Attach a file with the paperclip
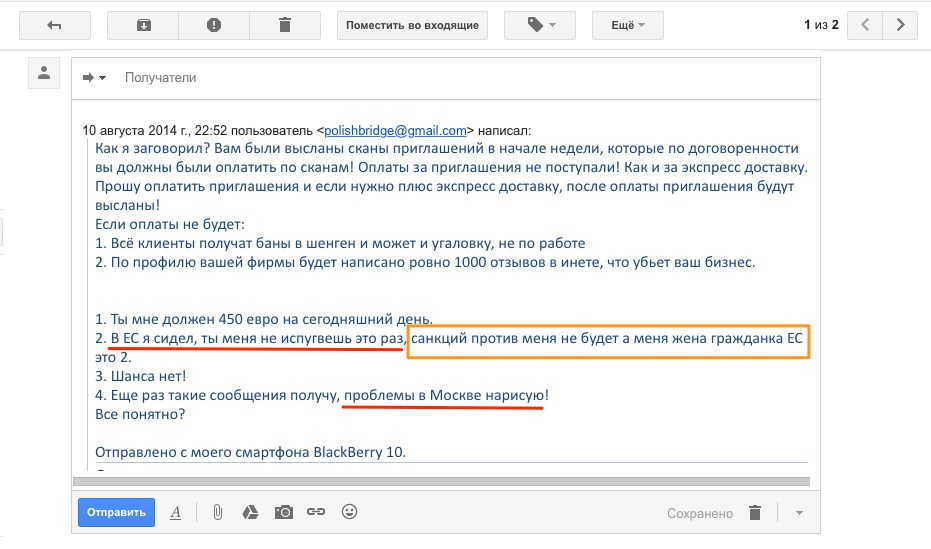The image size is (931, 549). [x=217, y=512]
